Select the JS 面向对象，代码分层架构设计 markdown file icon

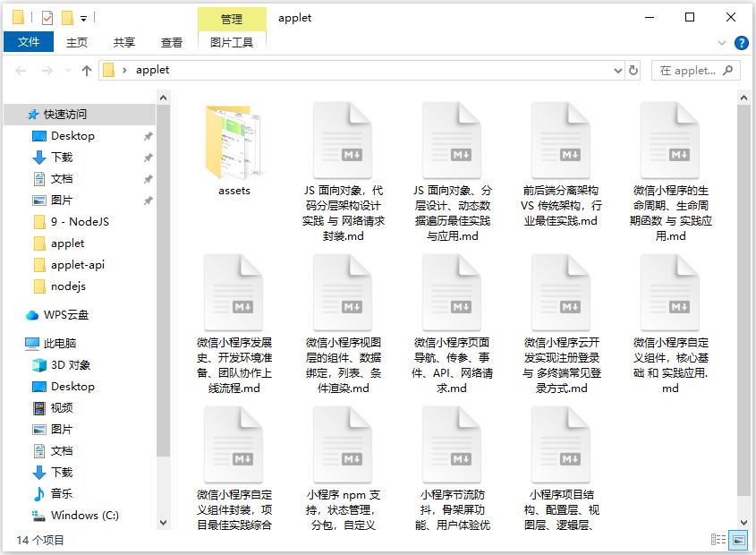click(x=343, y=141)
